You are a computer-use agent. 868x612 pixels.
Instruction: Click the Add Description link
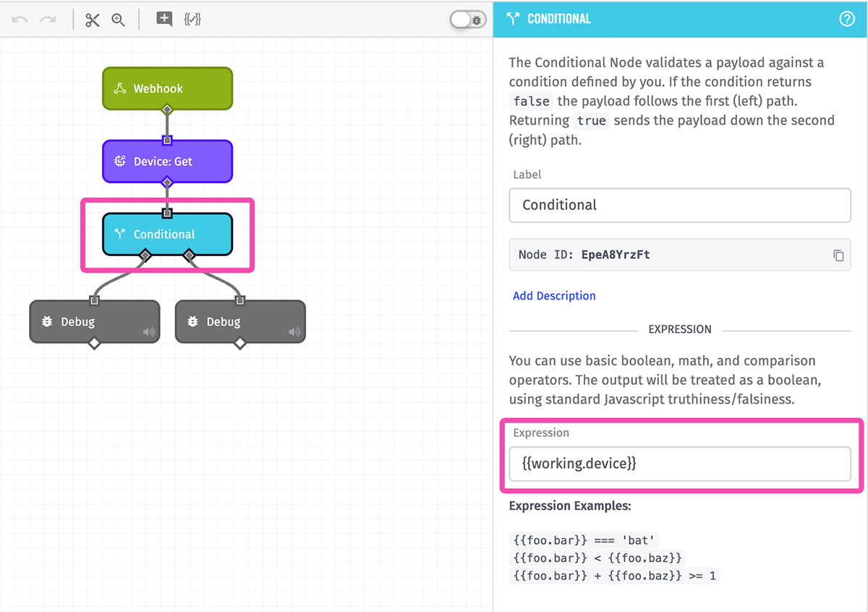point(554,295)
